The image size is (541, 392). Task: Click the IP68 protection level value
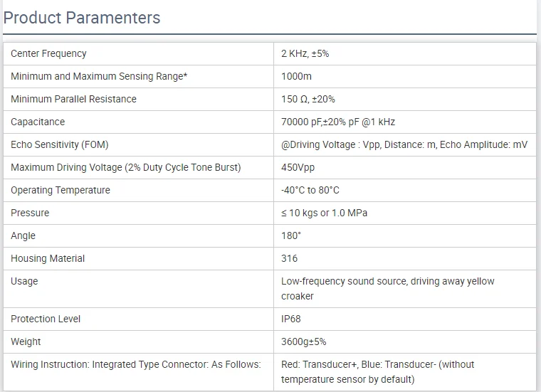coord(291,319)
